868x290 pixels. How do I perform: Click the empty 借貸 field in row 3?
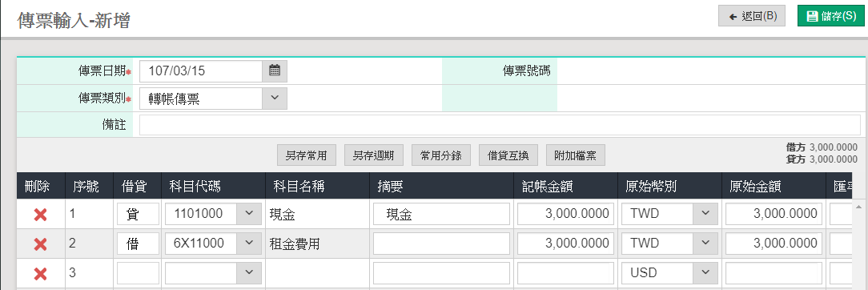[x=138, y=273]
